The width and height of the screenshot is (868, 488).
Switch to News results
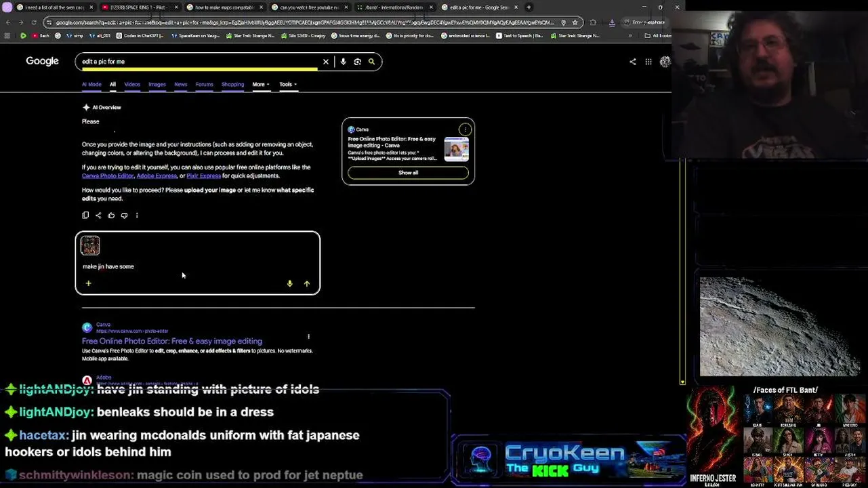tap(180, 85)
